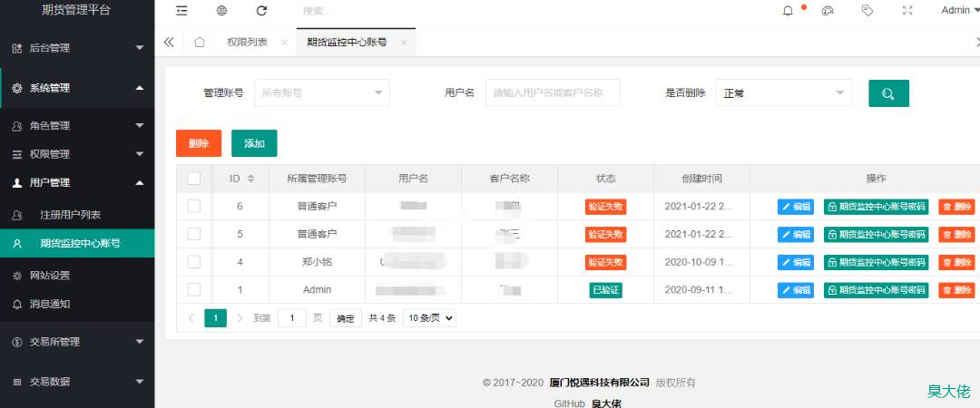Viewport: 980px width, 408px height.
Task: Open the 10条/页 page size dropdown
Action: coord(429,318)
